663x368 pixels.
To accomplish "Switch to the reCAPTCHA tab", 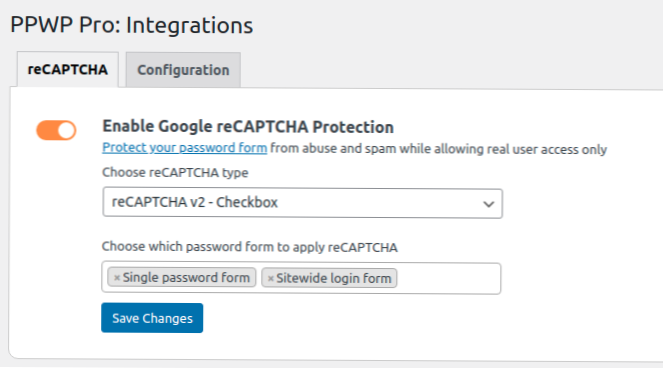I will coord(68,70).
